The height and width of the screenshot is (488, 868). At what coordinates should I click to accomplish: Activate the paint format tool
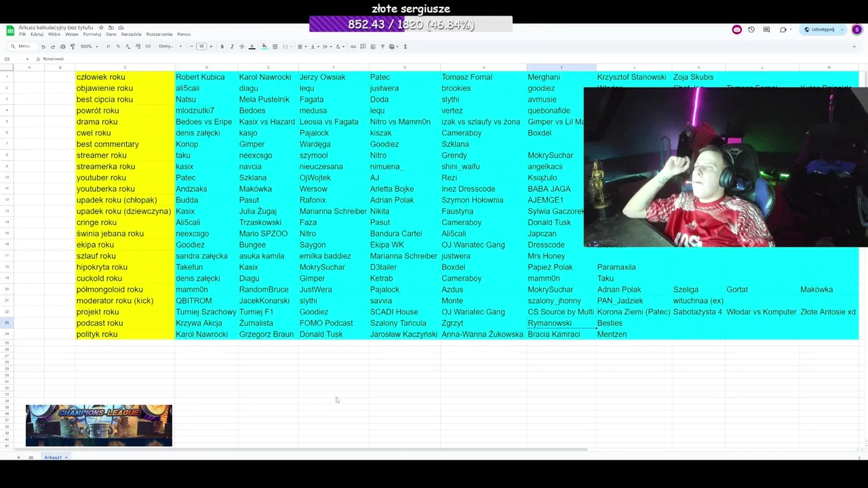73,47
